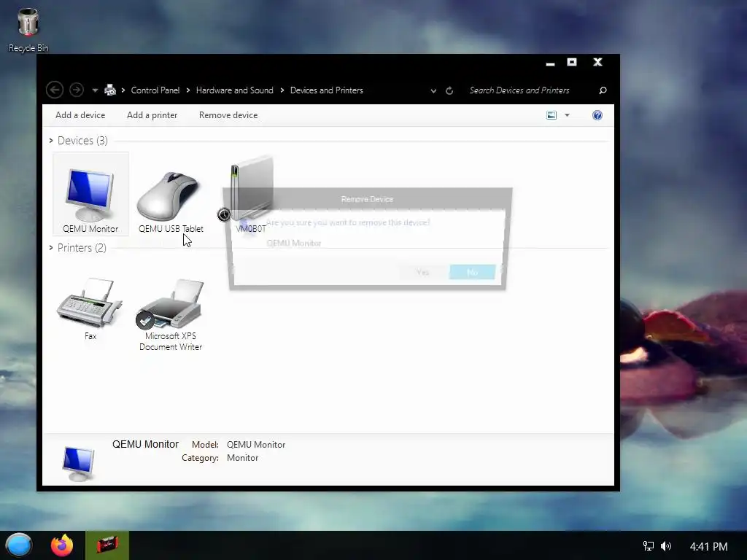The height and width of the screenshot is (560, 747).
Task: Collapse the Printers (2) group
Action: (51, 248)
